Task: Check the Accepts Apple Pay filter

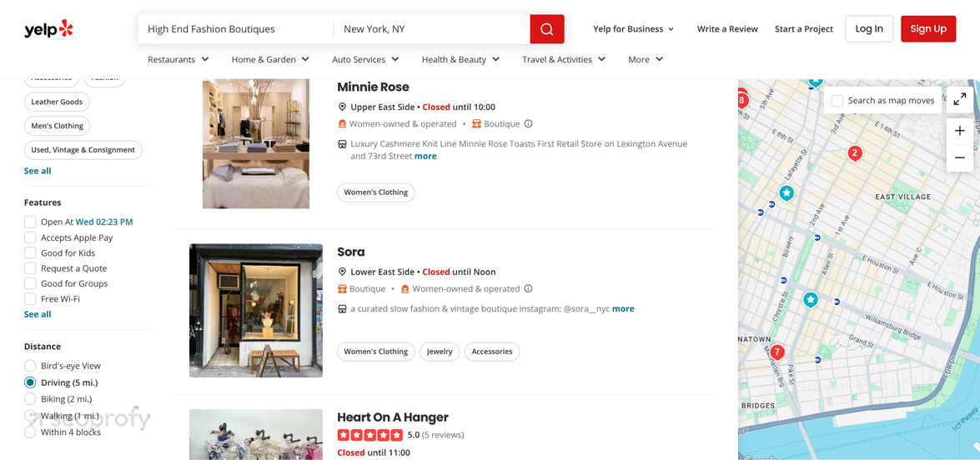Action: [30, 237]
